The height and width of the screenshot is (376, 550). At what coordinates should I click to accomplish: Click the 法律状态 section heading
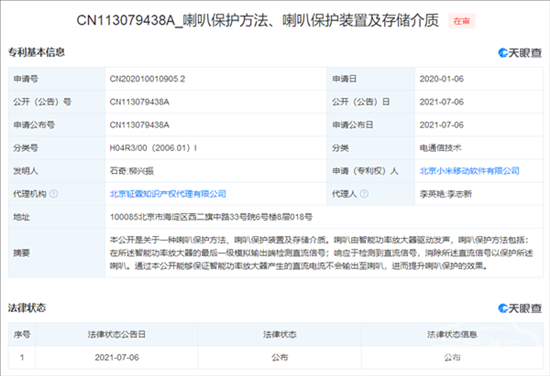click(x=27, y=308)
